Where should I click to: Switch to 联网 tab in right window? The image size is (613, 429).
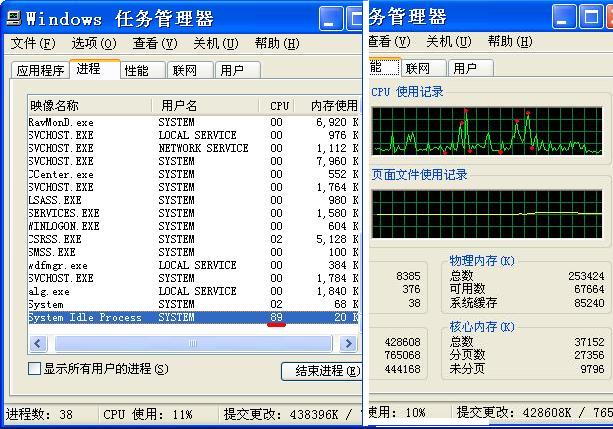coord(423,68)
